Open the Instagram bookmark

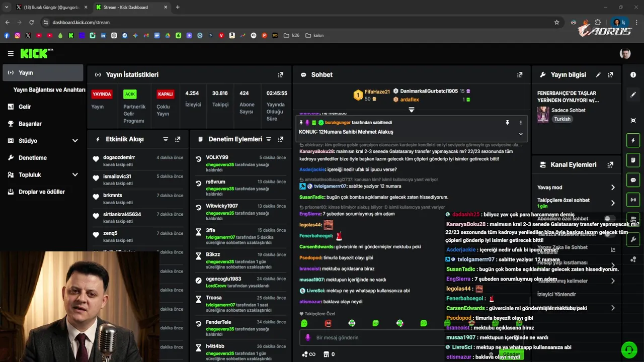[17, 36]
